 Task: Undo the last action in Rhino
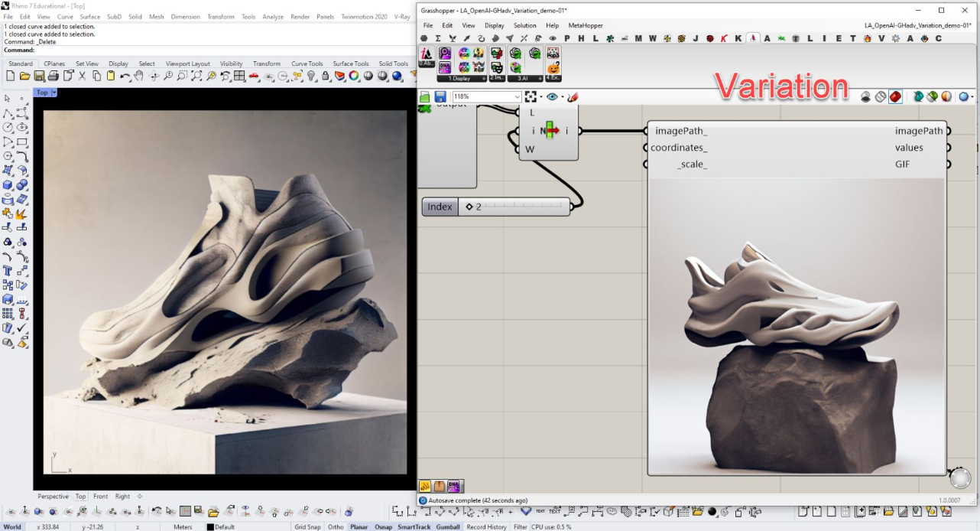click(125, 77)
